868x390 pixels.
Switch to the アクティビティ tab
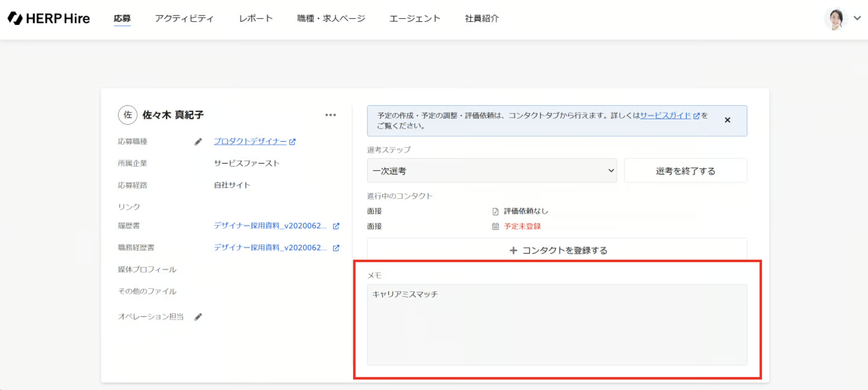click(x=184, y=18)
